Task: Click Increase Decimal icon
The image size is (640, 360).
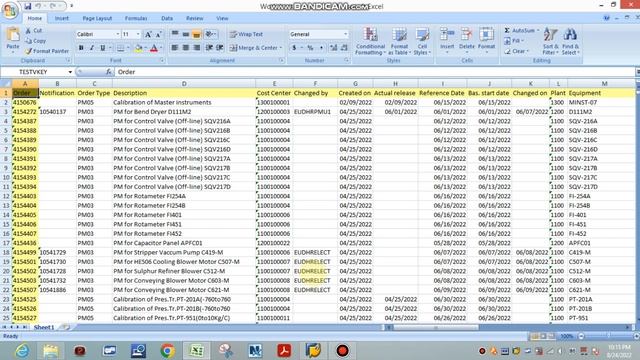Action: 333,48
